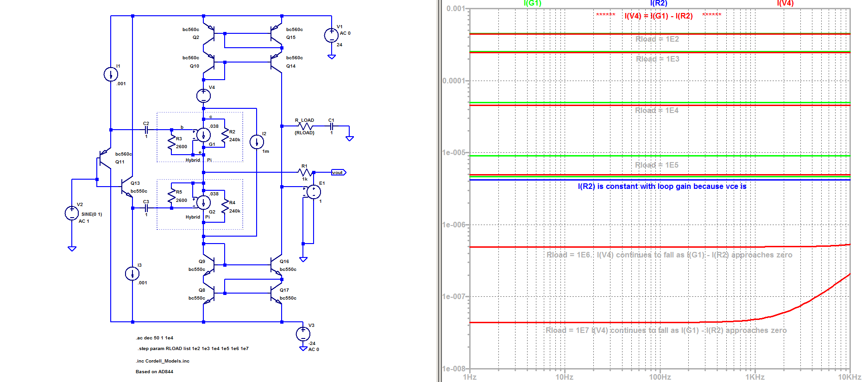Screen dimensions: 868x382
Task: Click the 'Rload = 1E3' plot annotation
Action: pos(658,59)
